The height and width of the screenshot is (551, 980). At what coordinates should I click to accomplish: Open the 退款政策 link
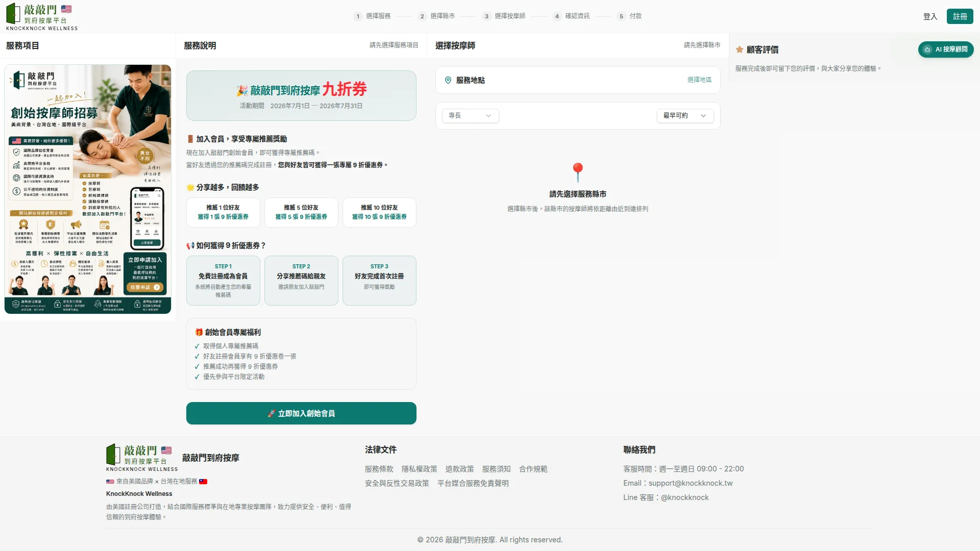pos(460,469)
